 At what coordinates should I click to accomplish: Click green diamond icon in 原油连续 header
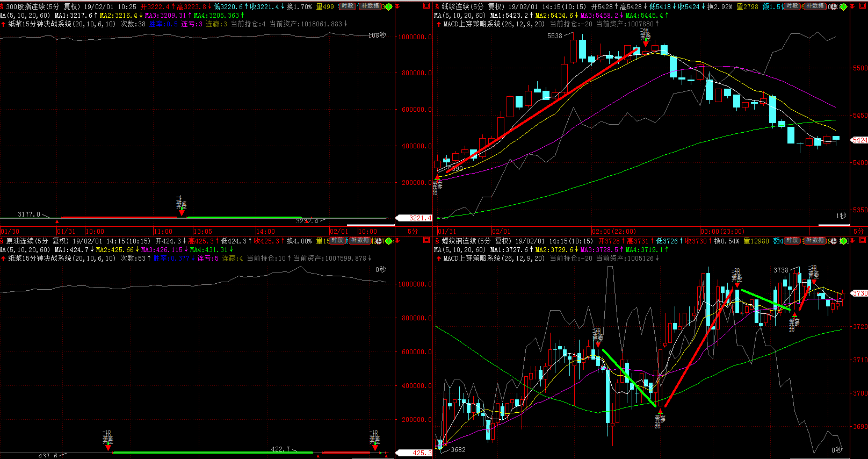click(x=389, y=241)
